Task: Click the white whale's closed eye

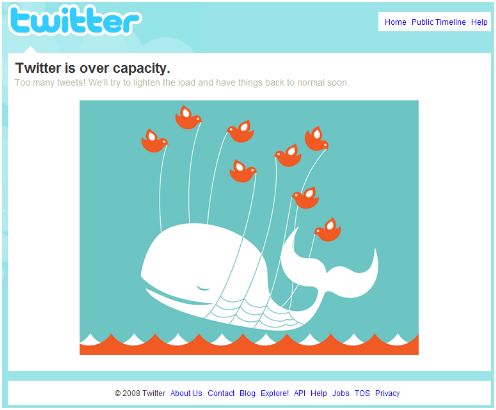Action: click(203, 288)
